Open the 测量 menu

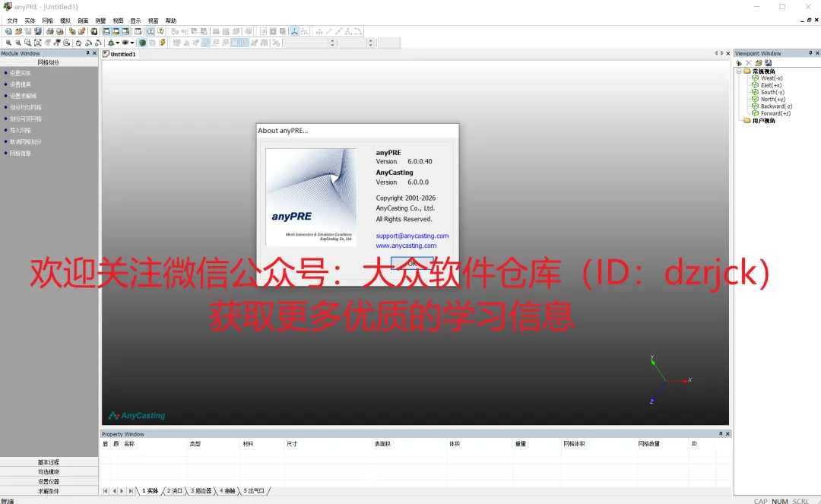(x=100, y=21)
